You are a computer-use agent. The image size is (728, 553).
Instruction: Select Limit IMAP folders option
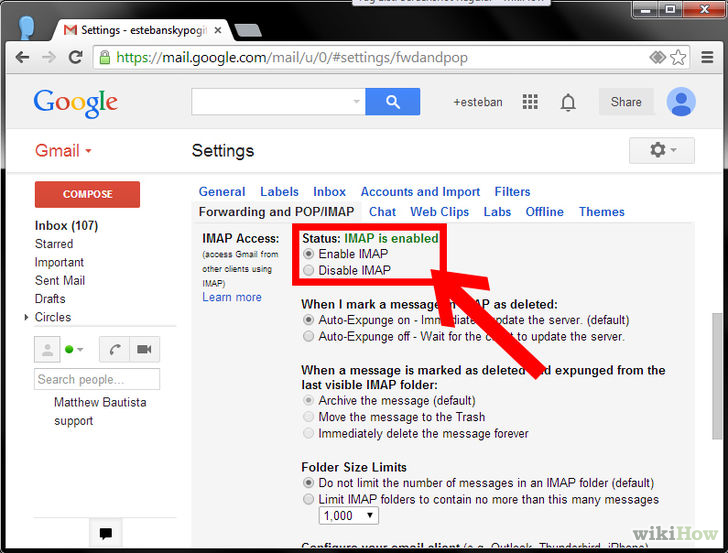coord(308,499)
